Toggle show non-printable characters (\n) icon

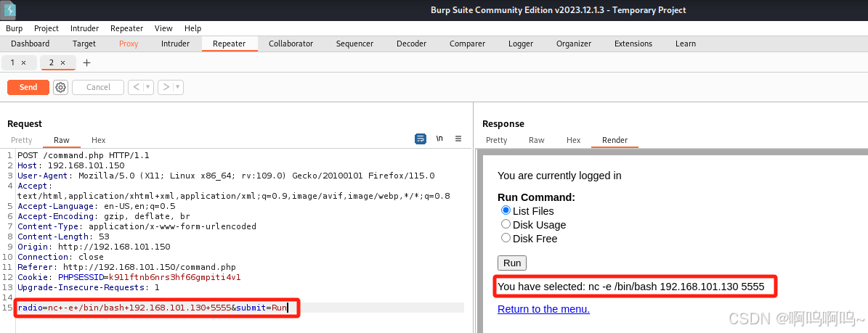click(x=439, y=139)
